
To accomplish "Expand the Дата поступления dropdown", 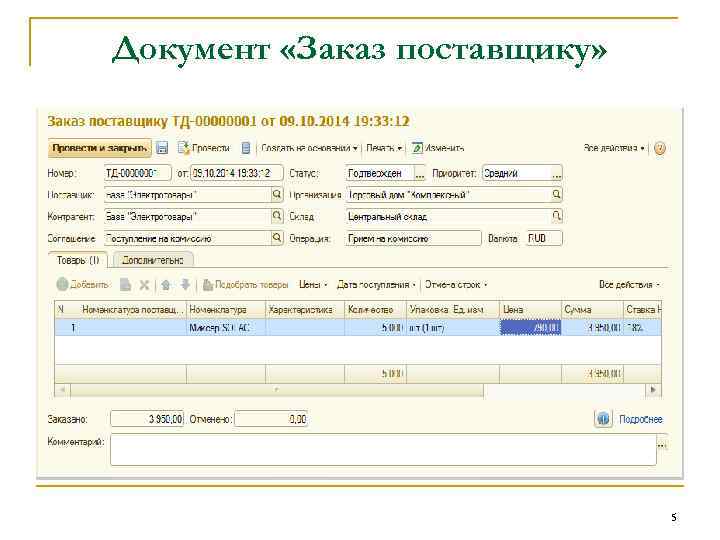I will pos(377,285).
